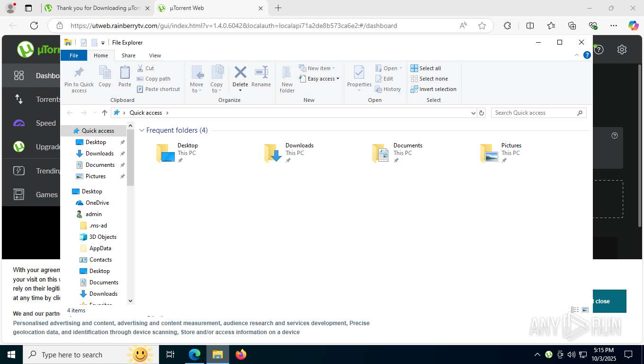Screen dimensions: 644x364
Task: Click the Refresh button beside address bar
Action: tap(482, 113)
